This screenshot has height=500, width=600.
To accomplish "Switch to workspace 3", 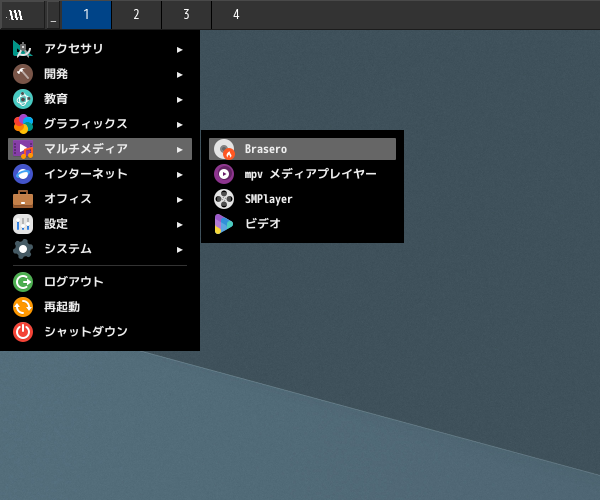I will click(186, 15).
